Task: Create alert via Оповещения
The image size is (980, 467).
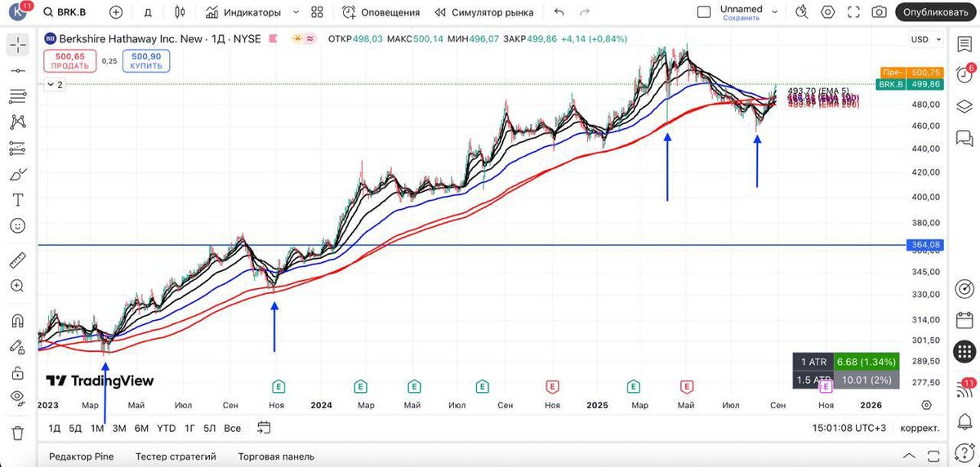Action: point(381,12)
